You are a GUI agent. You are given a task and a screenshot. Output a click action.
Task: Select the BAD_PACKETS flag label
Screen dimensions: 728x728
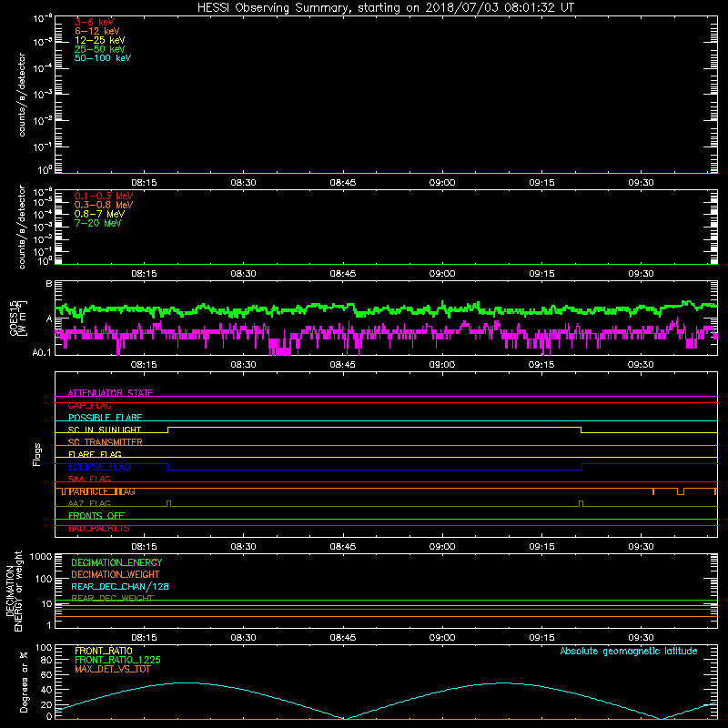tap(99, 529)
